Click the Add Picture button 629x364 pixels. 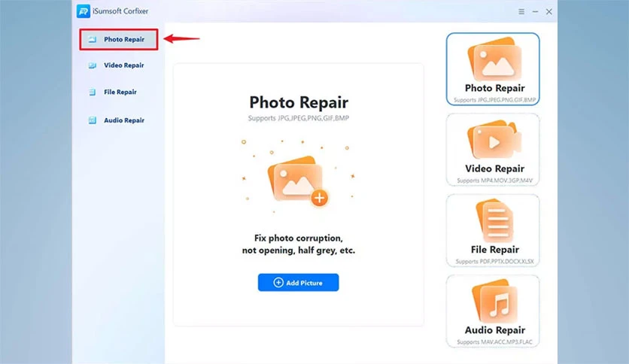click(299, 283)
